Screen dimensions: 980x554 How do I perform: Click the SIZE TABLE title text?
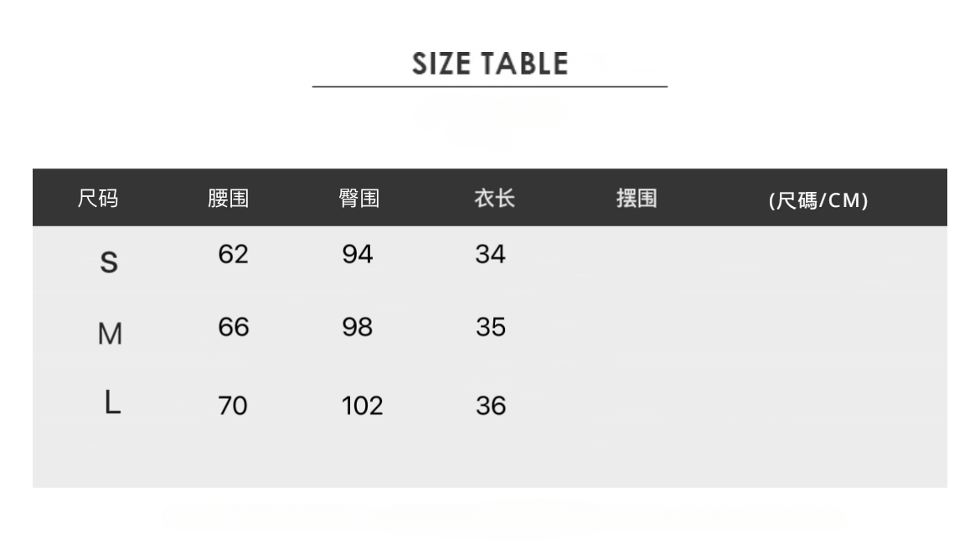(490, 64)
